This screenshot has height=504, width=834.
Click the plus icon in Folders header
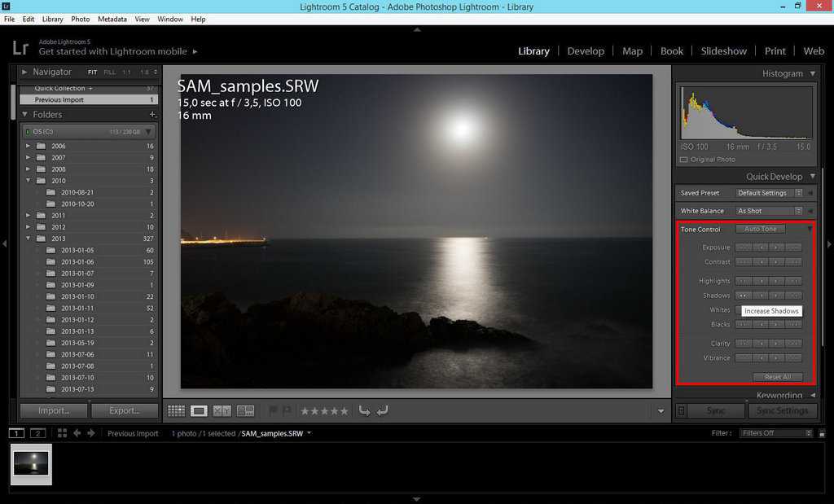point(152,115)
